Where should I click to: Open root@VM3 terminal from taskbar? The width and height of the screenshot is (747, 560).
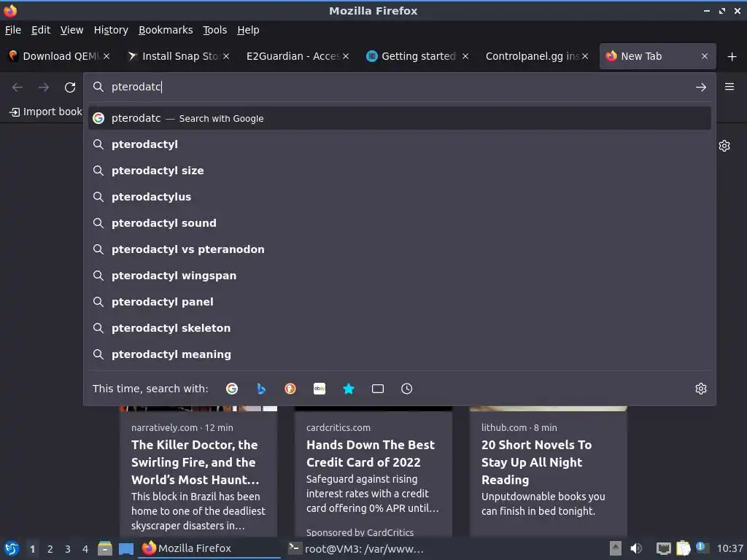click(356, 548)
